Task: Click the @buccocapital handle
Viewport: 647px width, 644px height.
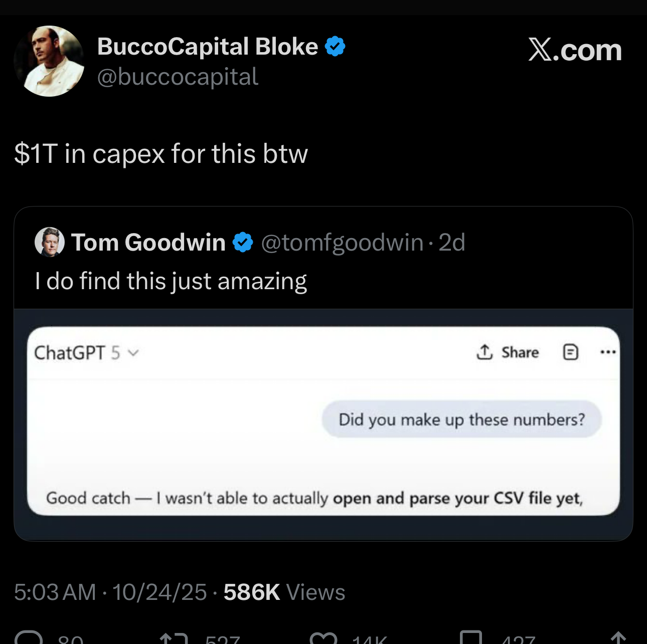Action: click(x=178, y=77)
